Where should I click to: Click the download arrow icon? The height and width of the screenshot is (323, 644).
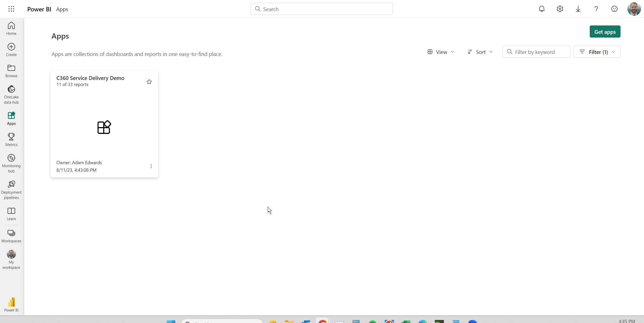coord(578,9)
